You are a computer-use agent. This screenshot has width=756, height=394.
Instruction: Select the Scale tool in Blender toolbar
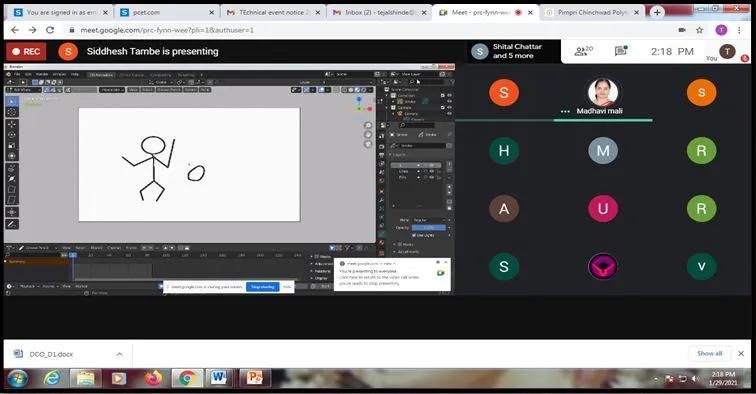click(x=12, y=145)
